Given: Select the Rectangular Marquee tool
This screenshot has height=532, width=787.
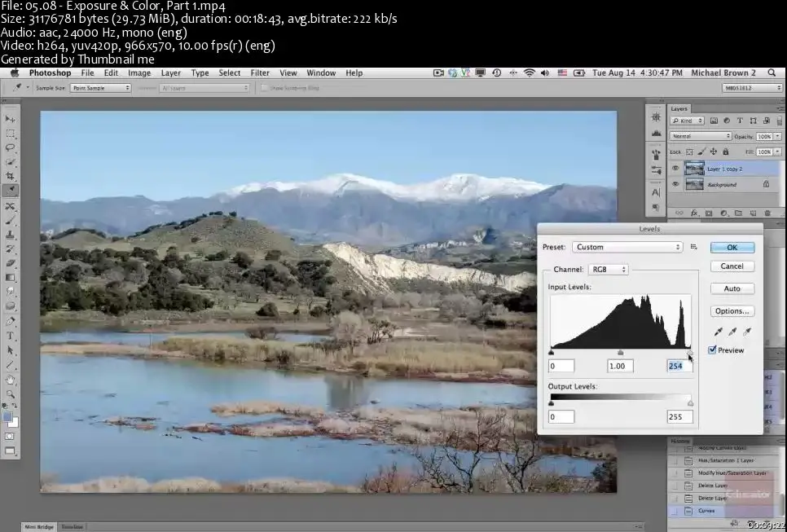Looking at the screenshot, I should point(10,134).
